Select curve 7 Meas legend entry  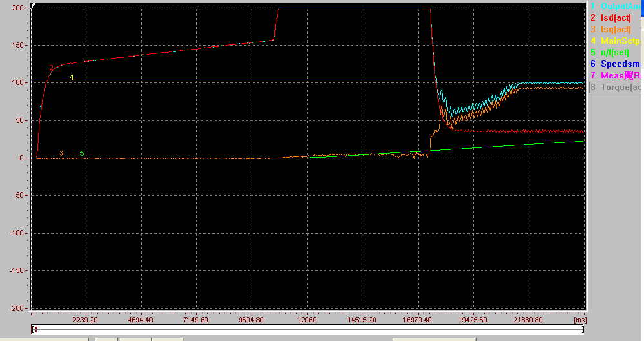tap(616, 75)
